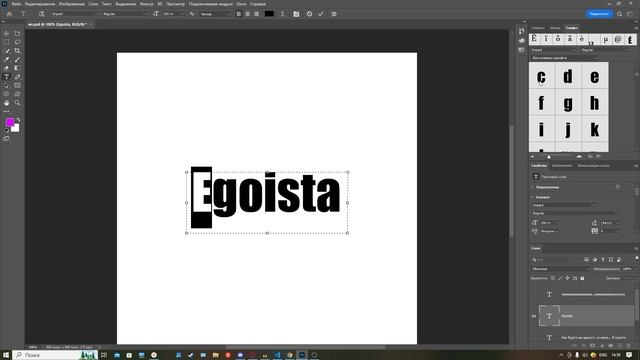Toggle lock position icon
The image size is (640, 360).
567,278
